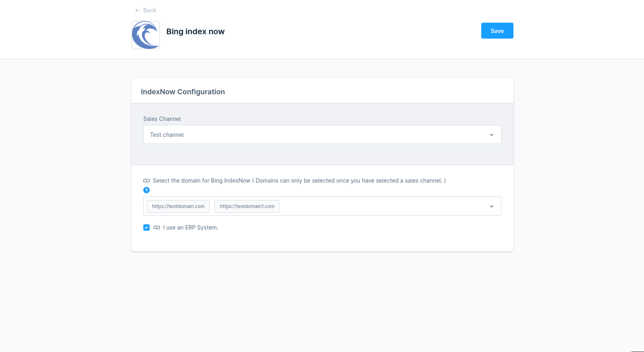Screen dimensions: 644x352
Task: Click the Back arrow icon
Action: (137, 10)
